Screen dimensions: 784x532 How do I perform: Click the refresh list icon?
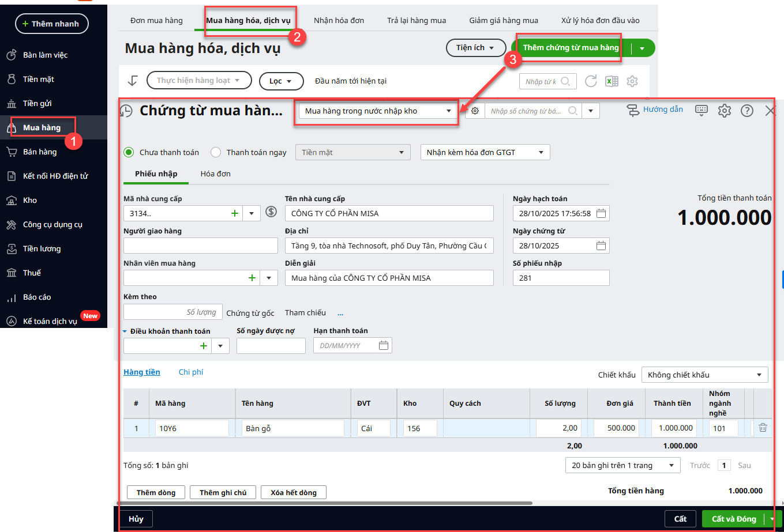pyautogui.click(x=591, y=81)
